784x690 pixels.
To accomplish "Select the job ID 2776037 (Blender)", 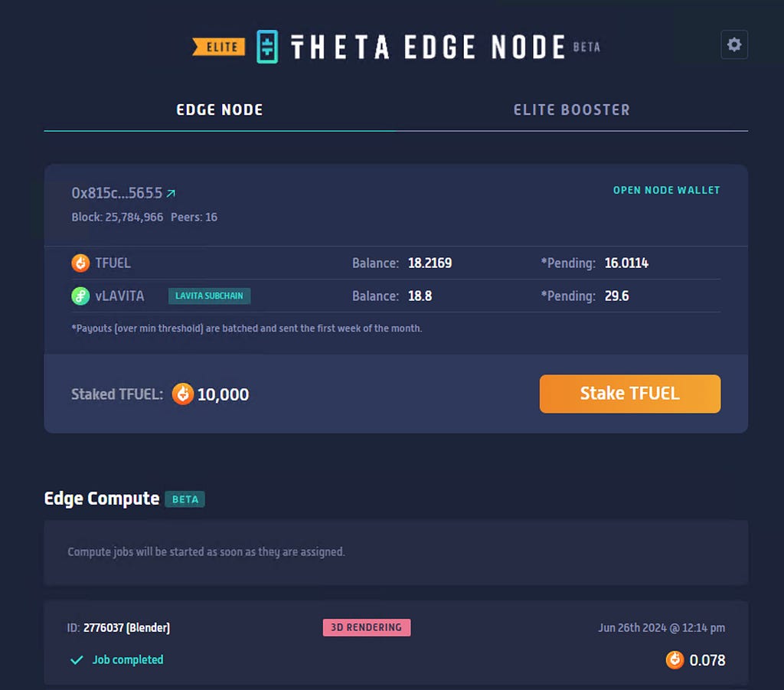I will tap(126, 627).
